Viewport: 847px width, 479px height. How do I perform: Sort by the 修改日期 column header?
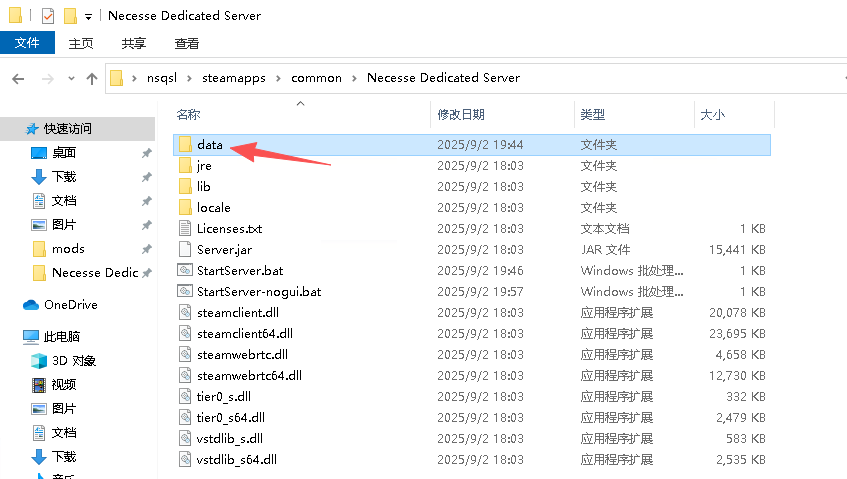[x=461, y=115]
